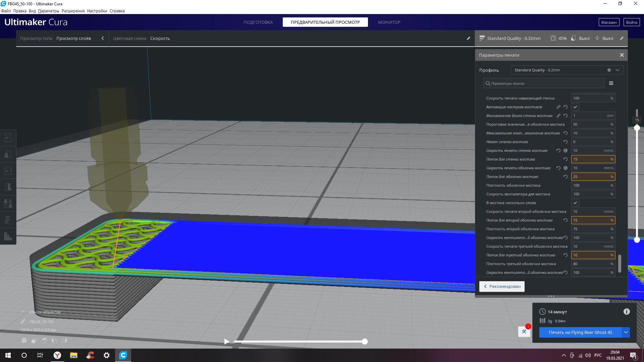The height and width of the screenshot is (362, 644).
Task: Switch to 3D view cube icon
Action: pos(24,341)
